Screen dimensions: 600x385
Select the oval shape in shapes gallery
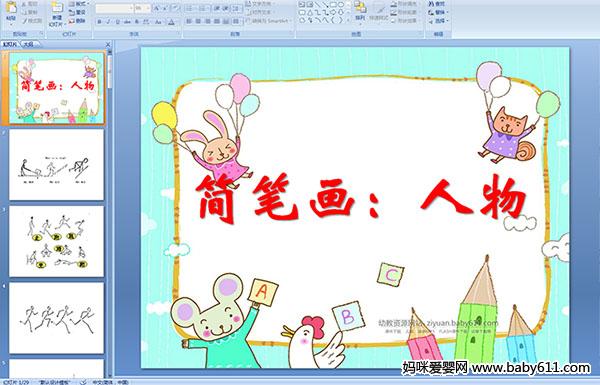point(341,5)
